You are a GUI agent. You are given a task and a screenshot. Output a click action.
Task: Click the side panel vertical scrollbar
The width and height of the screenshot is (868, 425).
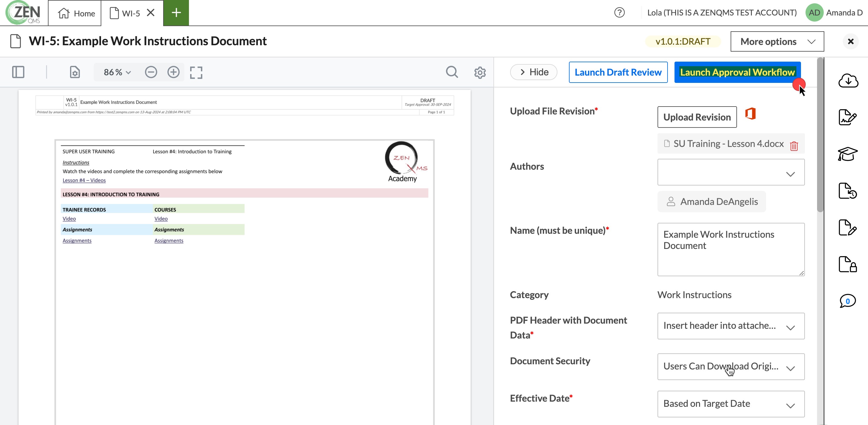pyautogui.click(x=820, y=135)
